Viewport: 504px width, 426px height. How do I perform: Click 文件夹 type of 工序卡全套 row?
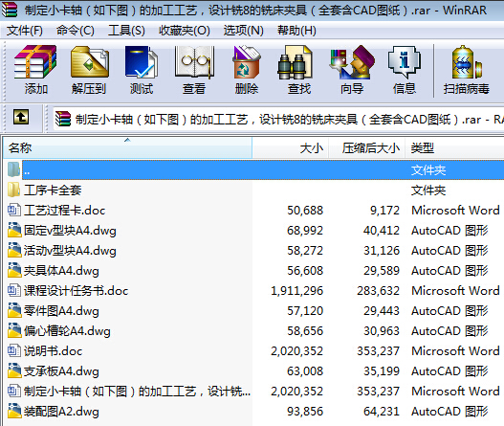click(428, 191)
